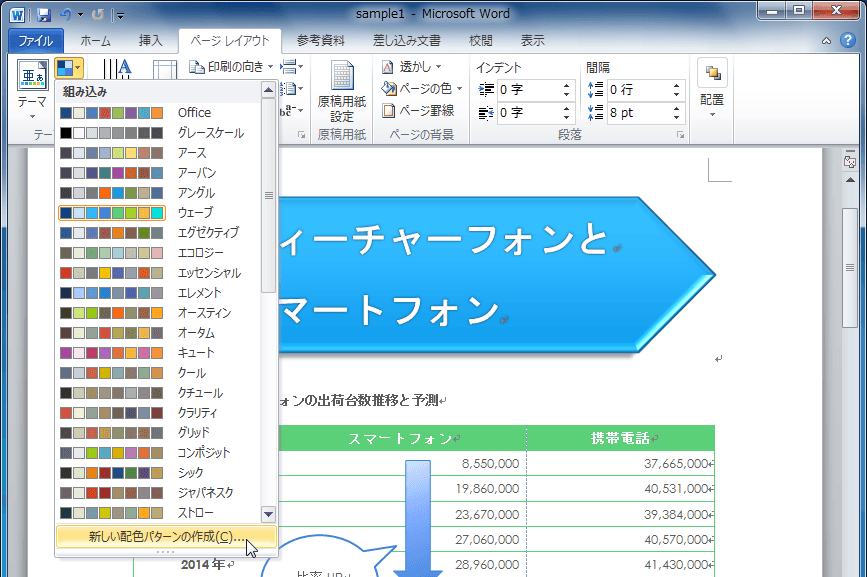867x577 pixels.
Task: Click the right indent 0 字 field
Action: pyautogui.click(x=529, y=113)
